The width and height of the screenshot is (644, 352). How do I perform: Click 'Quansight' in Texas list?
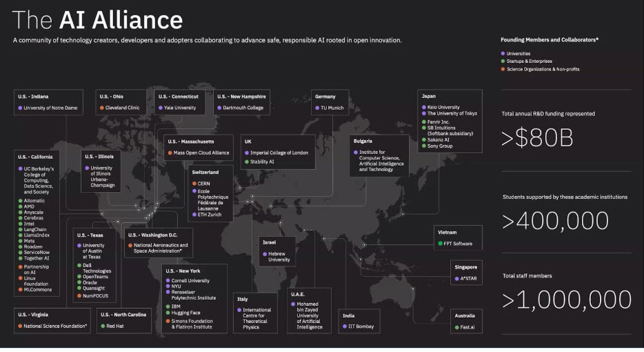94,289
